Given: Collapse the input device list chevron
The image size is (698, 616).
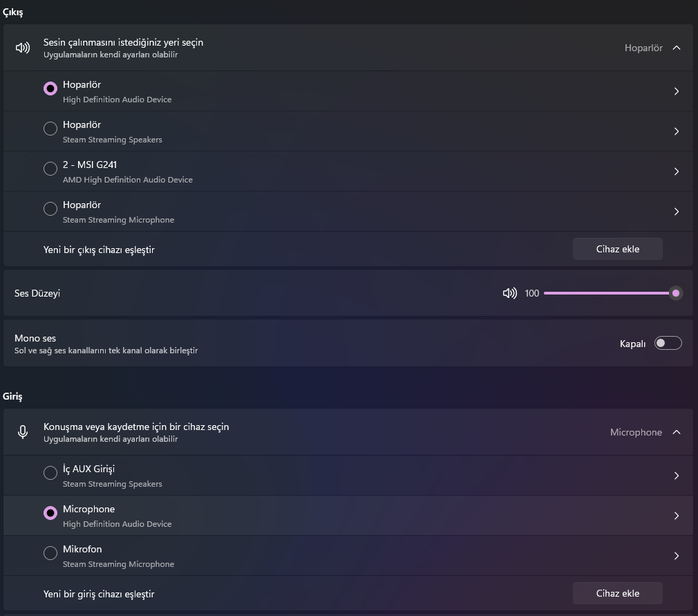Looking at the screenshot, I should (x=676, y=432).
